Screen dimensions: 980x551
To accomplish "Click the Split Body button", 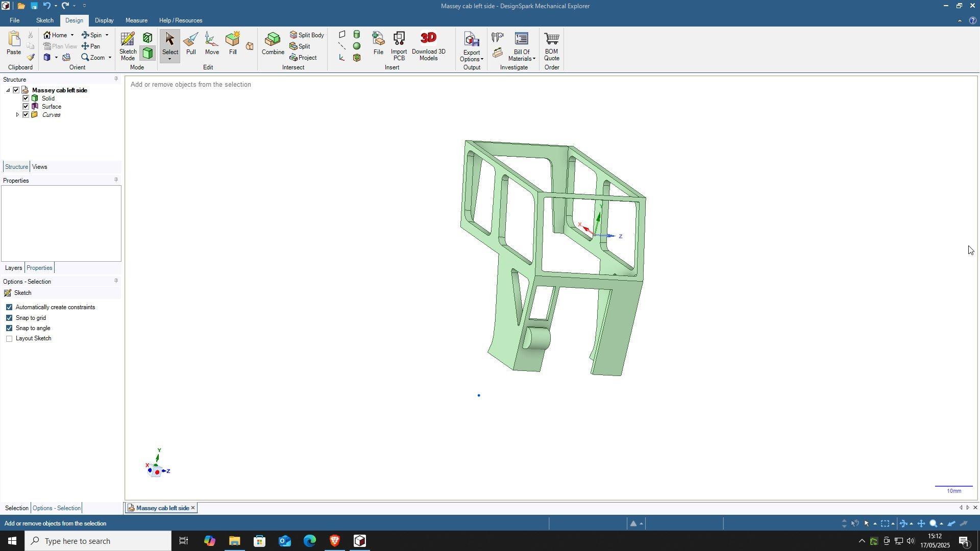I will pos(307,35).
